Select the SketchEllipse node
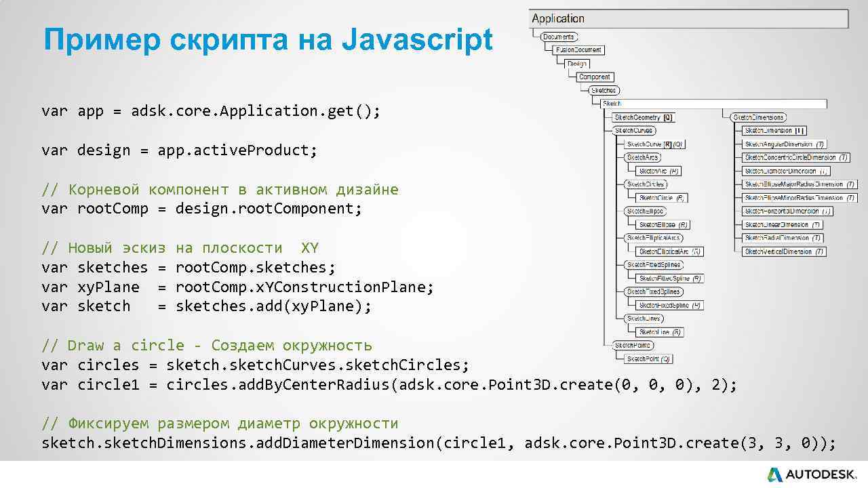 click(x=663, y=224)
